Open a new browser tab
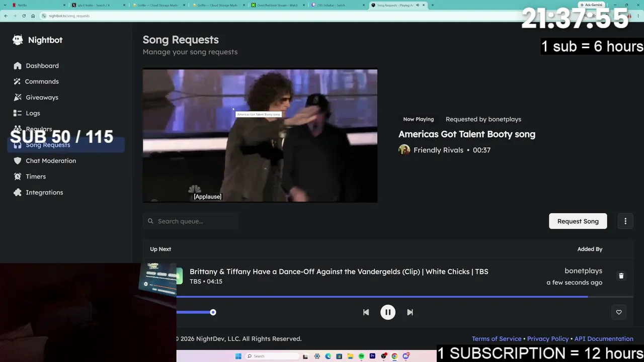This screenshot has height=362, width=644. pyautogui.click(x=433, y=5)
